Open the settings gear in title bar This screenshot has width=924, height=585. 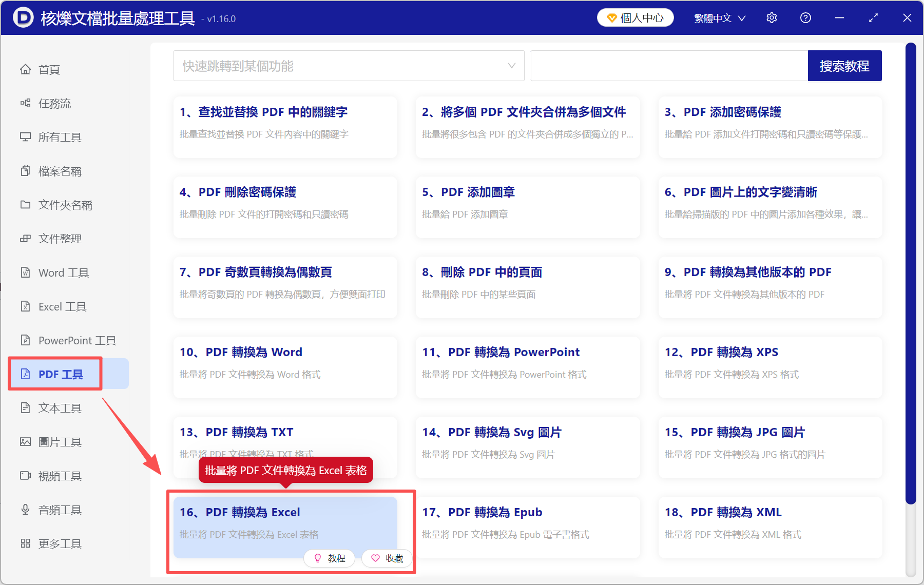coord(772,17)
